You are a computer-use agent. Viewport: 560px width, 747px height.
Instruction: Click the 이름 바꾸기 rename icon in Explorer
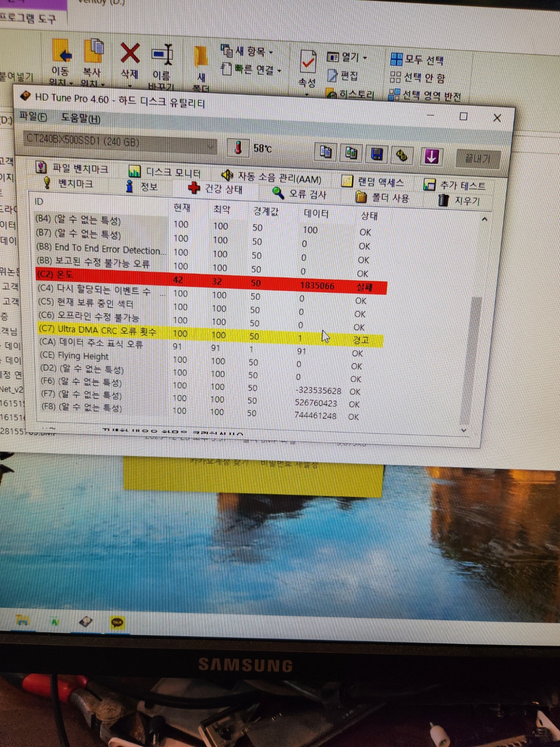163,54
